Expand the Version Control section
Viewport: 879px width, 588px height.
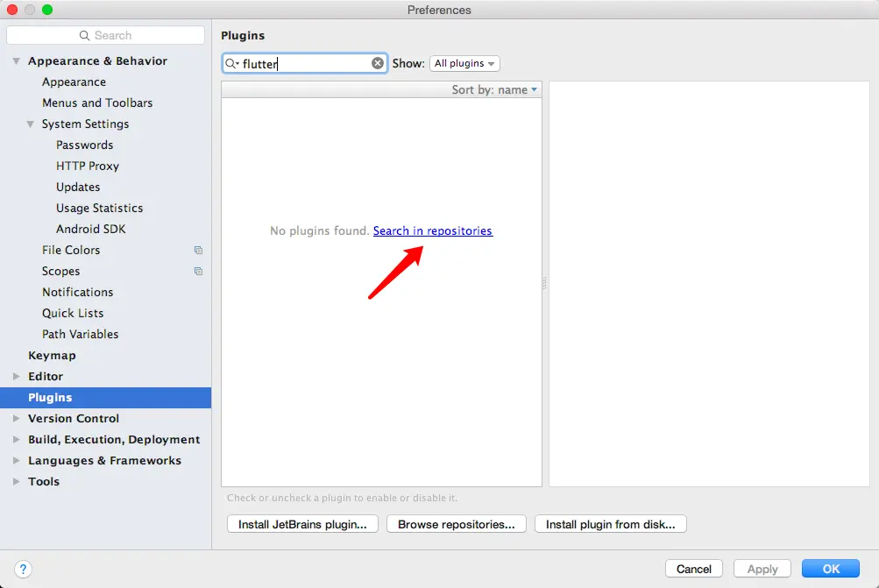point(17,418)
